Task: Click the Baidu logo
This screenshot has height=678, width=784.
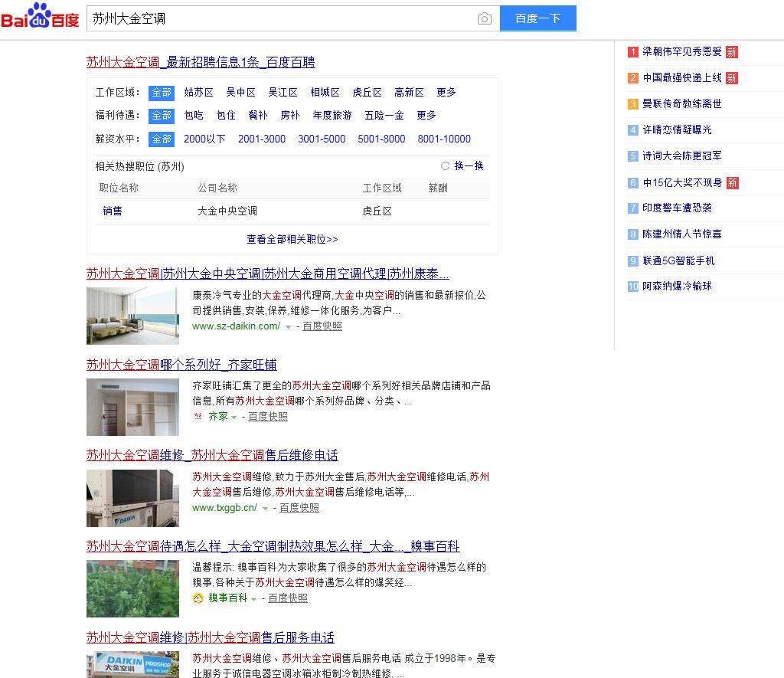Action: point(40,16)
